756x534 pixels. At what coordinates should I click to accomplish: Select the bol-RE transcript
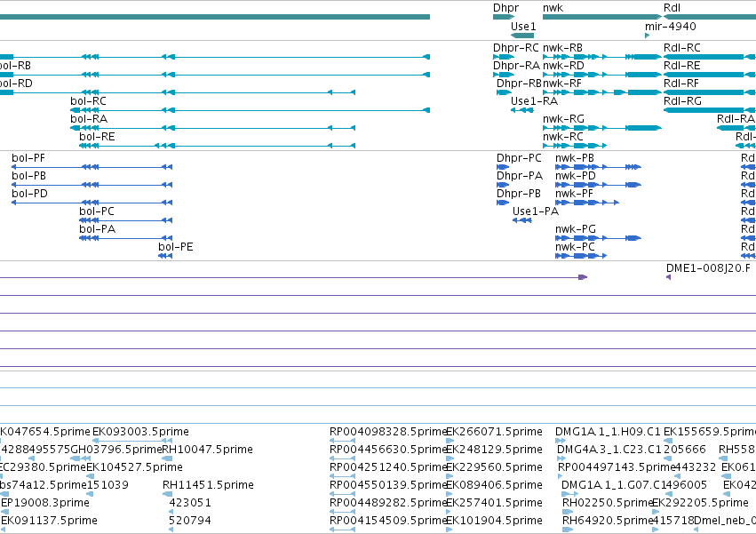[x=217, y=146]
